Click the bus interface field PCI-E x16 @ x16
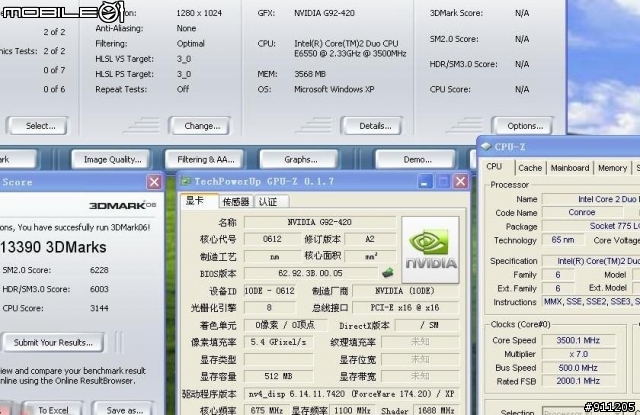The image size is (640, 415). pos(405,308)
